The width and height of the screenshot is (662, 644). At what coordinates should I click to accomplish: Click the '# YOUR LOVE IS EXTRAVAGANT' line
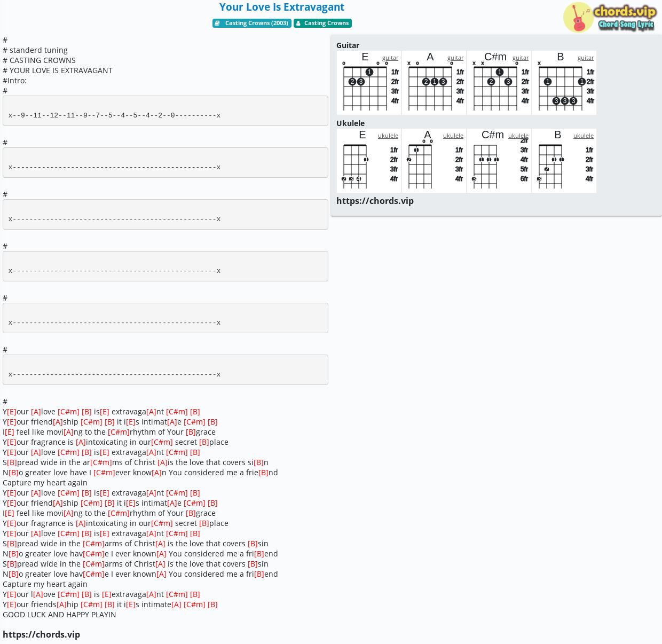tap(58, 70)
